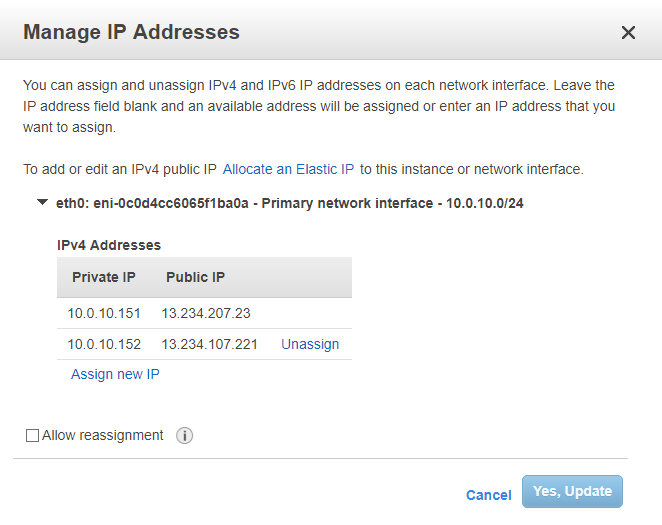Click the Private IP column header
The height and width of the screenshot is (525, 662).
pyautogui.click(x=103, y=277)
